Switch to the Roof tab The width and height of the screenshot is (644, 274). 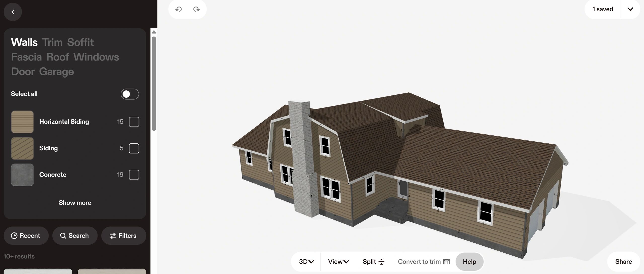pyautogui.click(x=58, y=57)
